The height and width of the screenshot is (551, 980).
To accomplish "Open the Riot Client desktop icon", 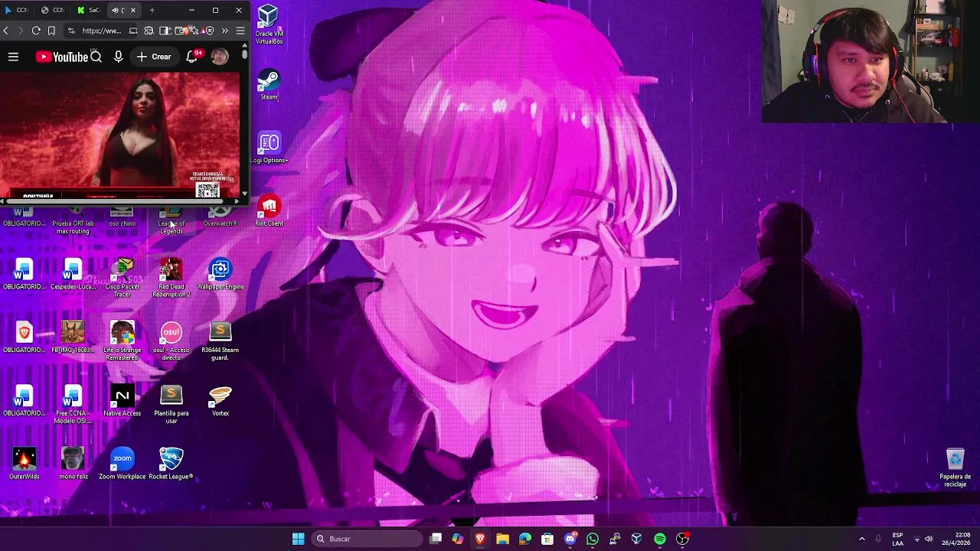I will pos(269,211).
